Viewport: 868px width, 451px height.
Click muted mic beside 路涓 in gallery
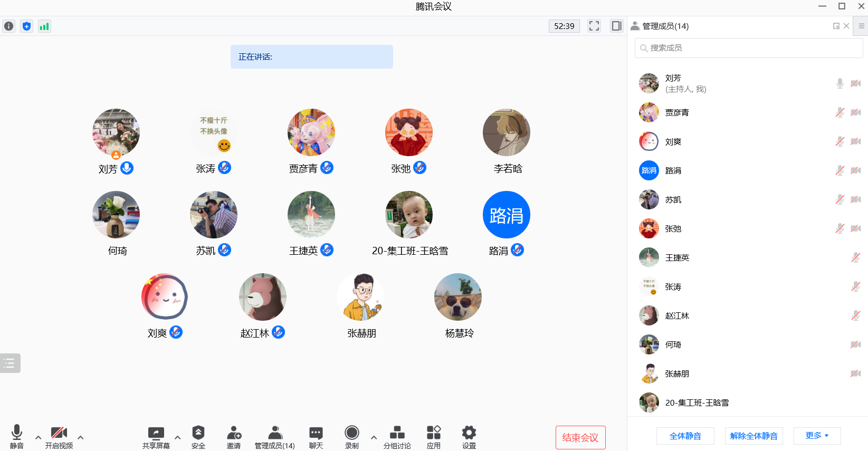pos(518,250)
